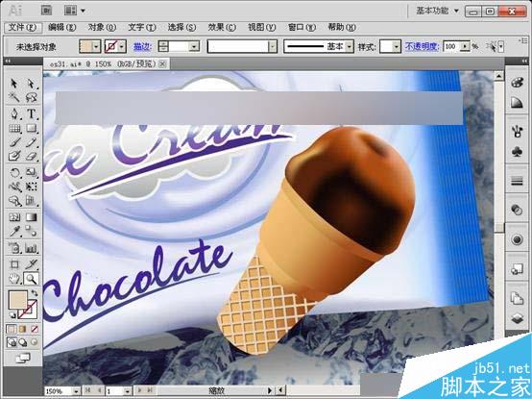Open the Layers panel icon

517,318
